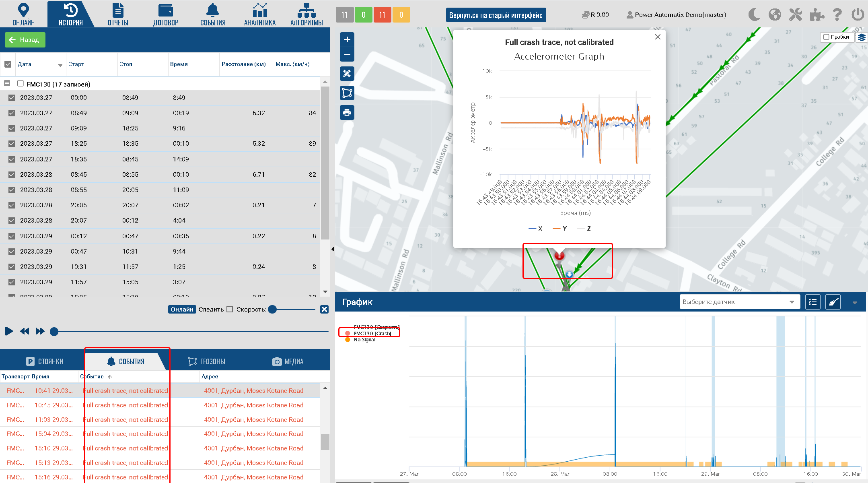Viewport: 868px width, 483px height.
Task: Open the Отчеты menu section
Action: pyautogui.click(x=118, y=14)
